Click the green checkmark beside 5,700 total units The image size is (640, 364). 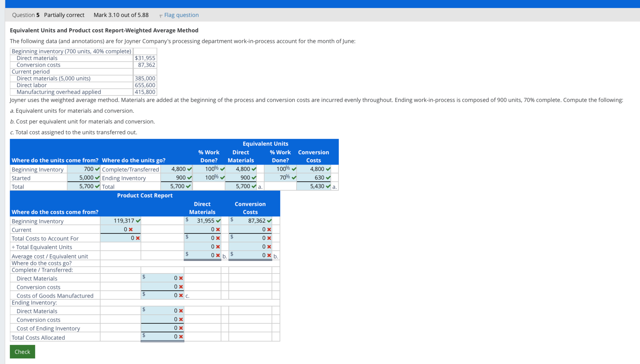tap(97, 186)
